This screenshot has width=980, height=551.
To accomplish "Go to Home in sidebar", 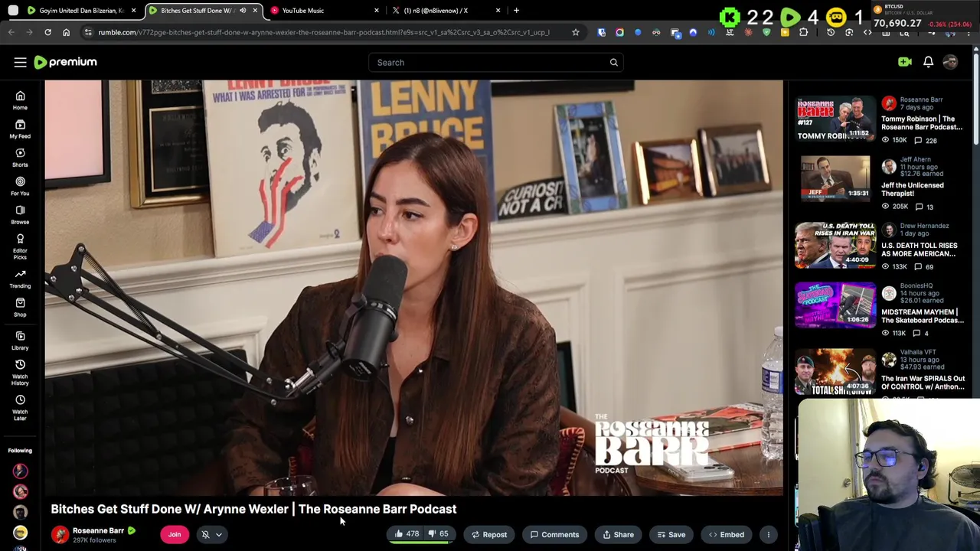I will coord(20,100).
